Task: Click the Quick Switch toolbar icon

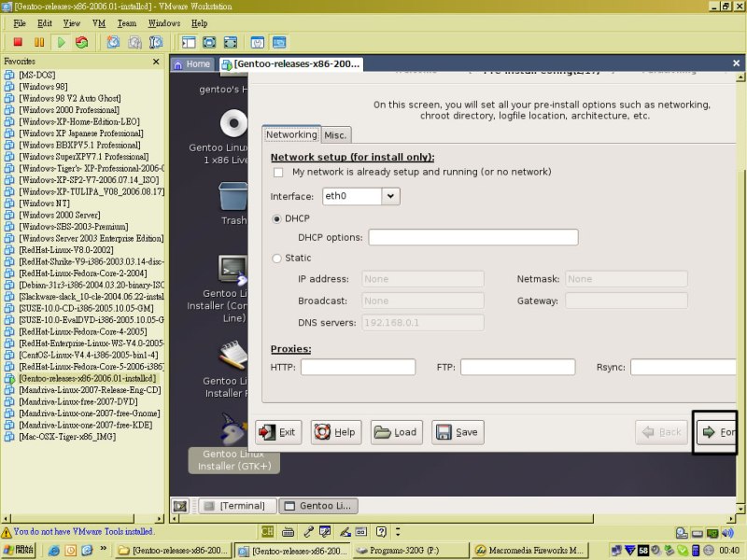Action: click(x=230, y=42)
